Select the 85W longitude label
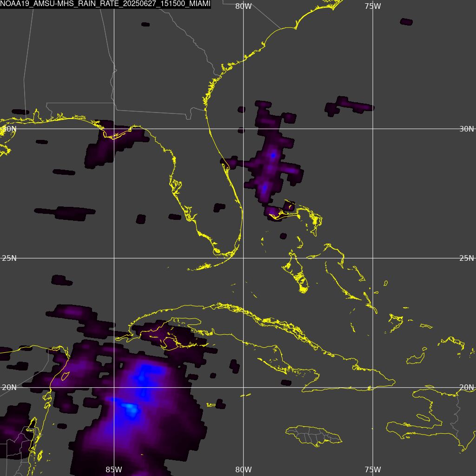The width and height of the screenshot is (476, 476). [x=114, y=469]
